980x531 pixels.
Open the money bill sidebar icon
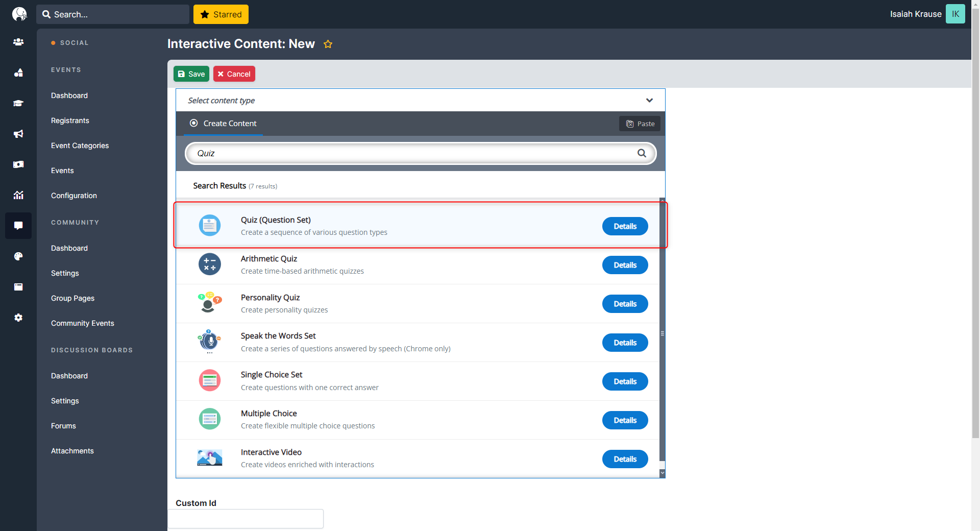18,164
